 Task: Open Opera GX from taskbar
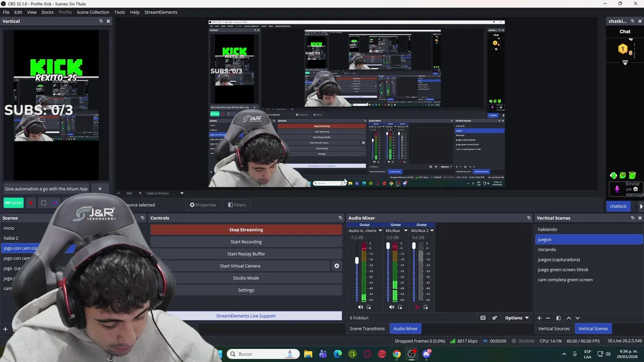tap(367, 354)
